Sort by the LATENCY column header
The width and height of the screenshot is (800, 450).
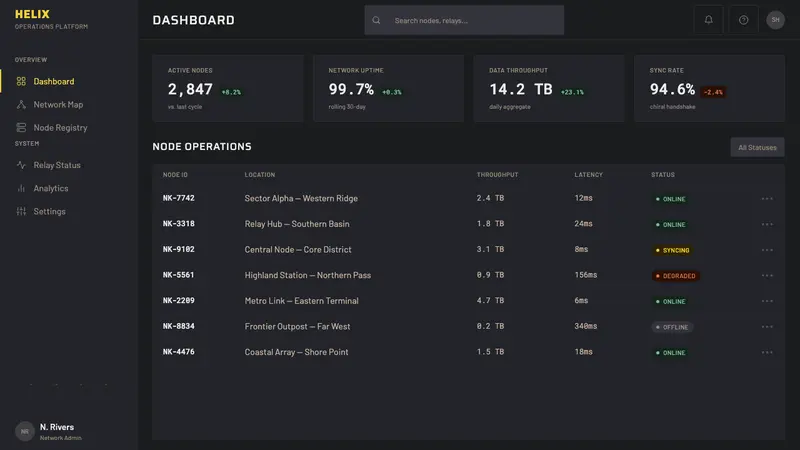(588, 174)
